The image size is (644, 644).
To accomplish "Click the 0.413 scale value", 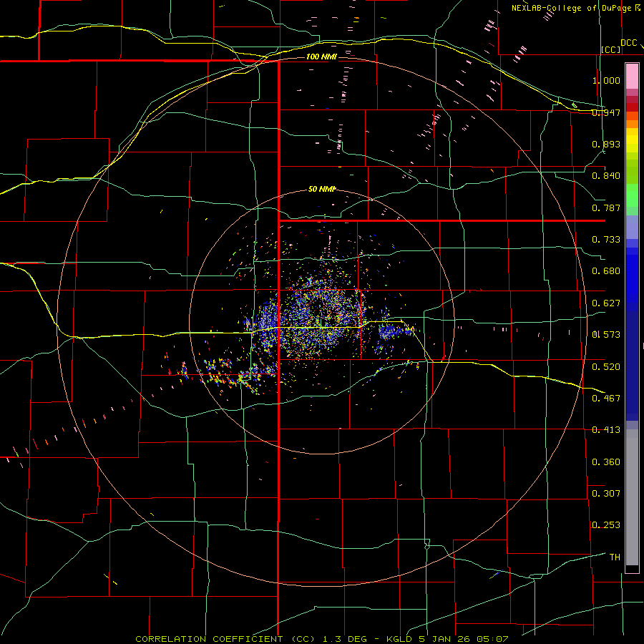I will click(606, 430).
